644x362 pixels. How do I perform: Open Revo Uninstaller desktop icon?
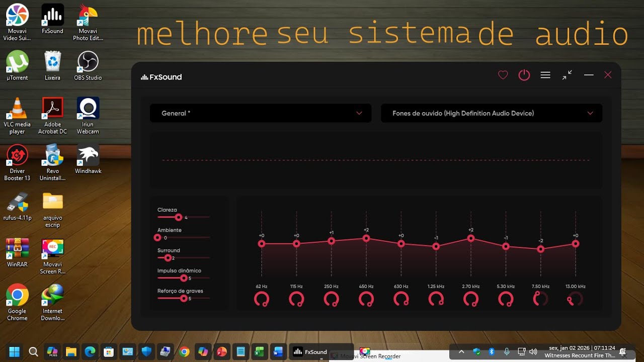[x=52, y=162]
